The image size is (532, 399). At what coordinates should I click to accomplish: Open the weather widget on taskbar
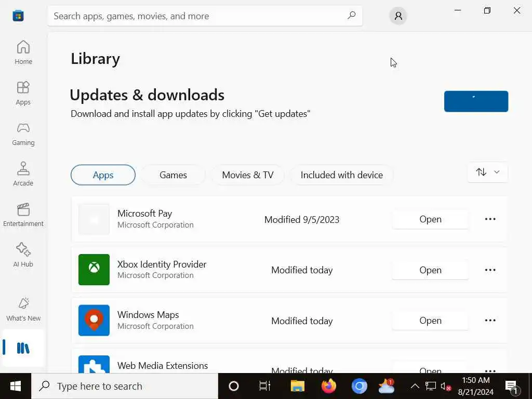[x=387, y=386]
